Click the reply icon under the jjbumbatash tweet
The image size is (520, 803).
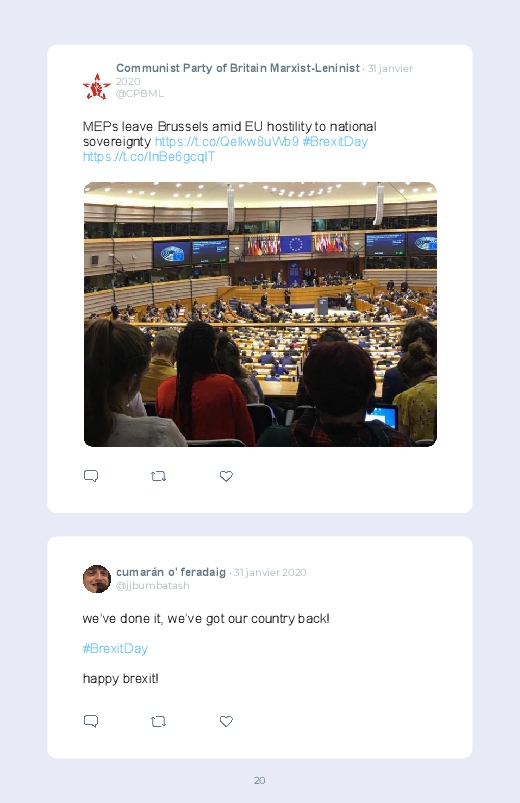(91, 722)
